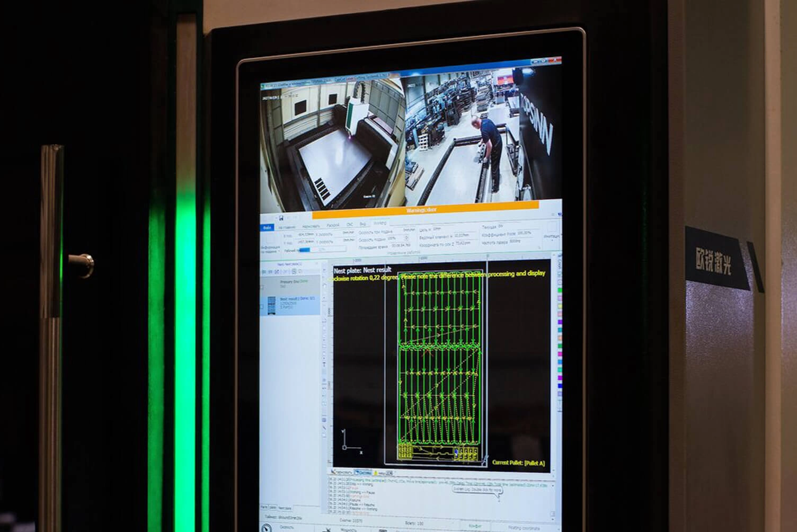Select the left fisheye camera feed of laser bed
Viewport: 797px width, 532px height.
[x=333, y=145]
